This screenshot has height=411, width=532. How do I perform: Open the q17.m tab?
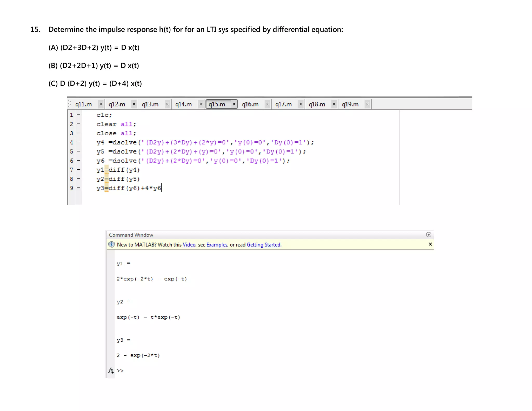(283, 104)
